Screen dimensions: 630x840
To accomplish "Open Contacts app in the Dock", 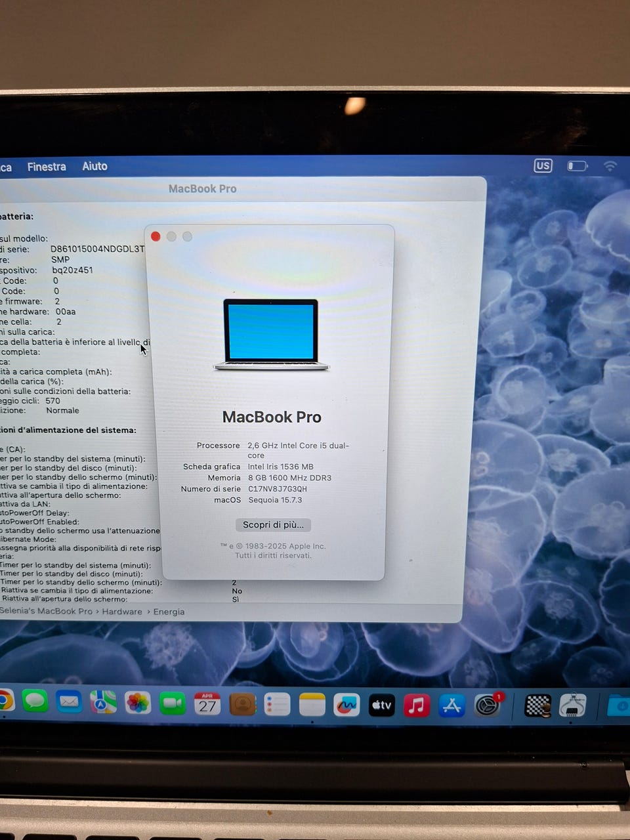I will pyautogui.click(x=242, y=705).
